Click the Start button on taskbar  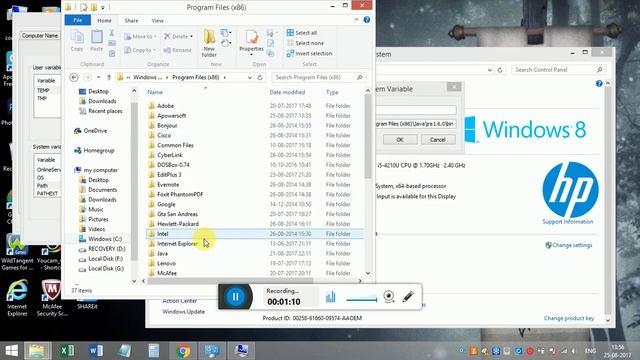click(11, 351)
